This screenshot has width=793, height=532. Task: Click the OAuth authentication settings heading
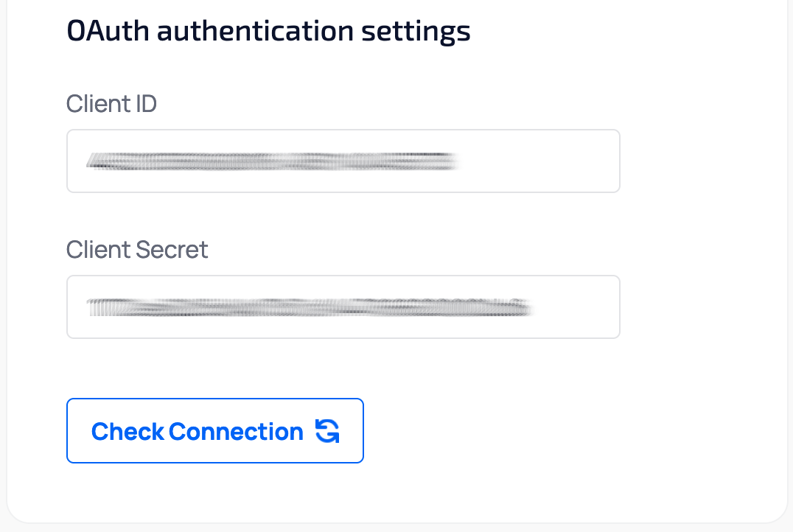coord(268,32)
